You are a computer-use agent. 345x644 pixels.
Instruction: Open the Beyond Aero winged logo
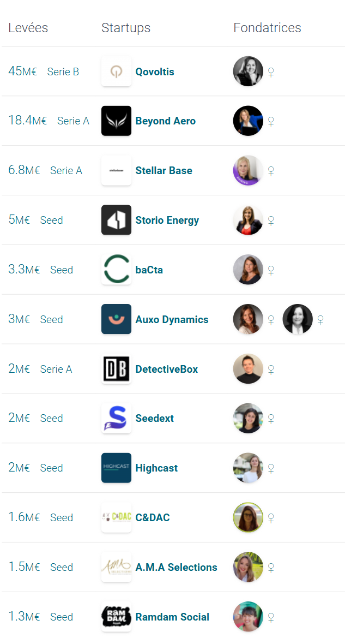coord(116,121)
